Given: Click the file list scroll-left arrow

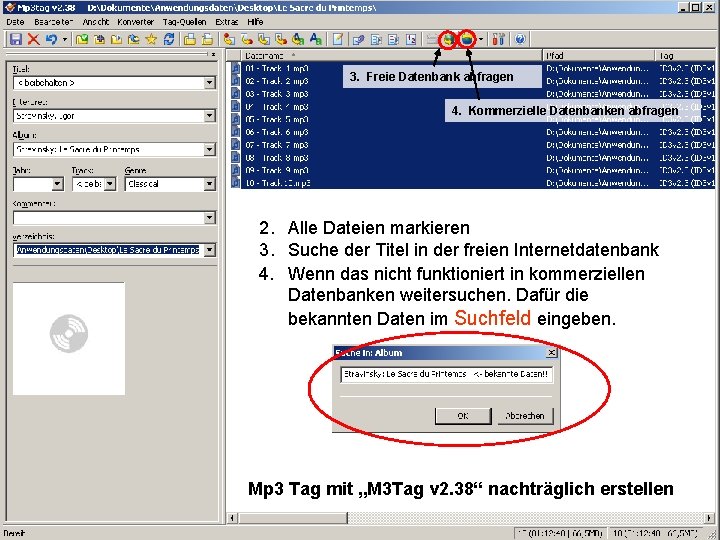Looking at the screenshot, I should pos(232,518).
